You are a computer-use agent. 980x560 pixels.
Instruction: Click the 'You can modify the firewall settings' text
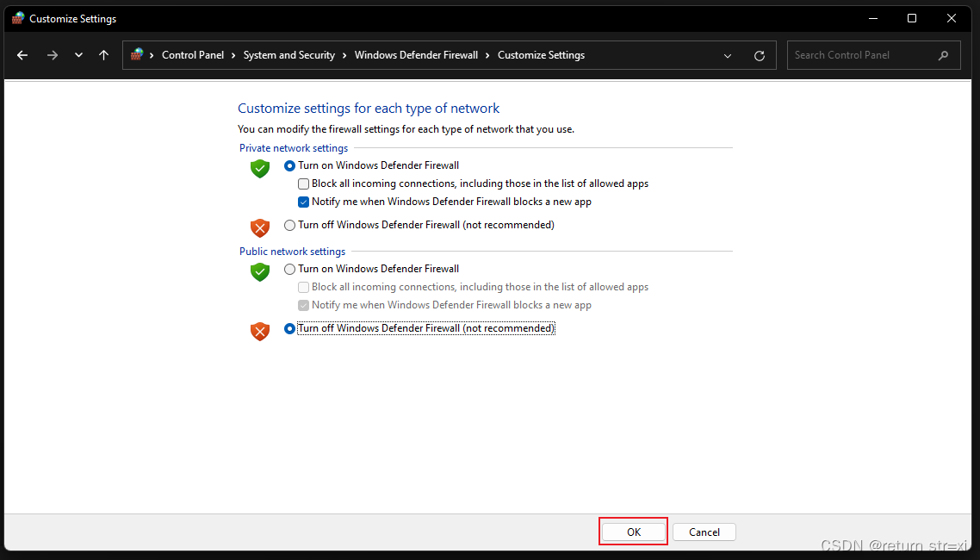tap(406, 129)
